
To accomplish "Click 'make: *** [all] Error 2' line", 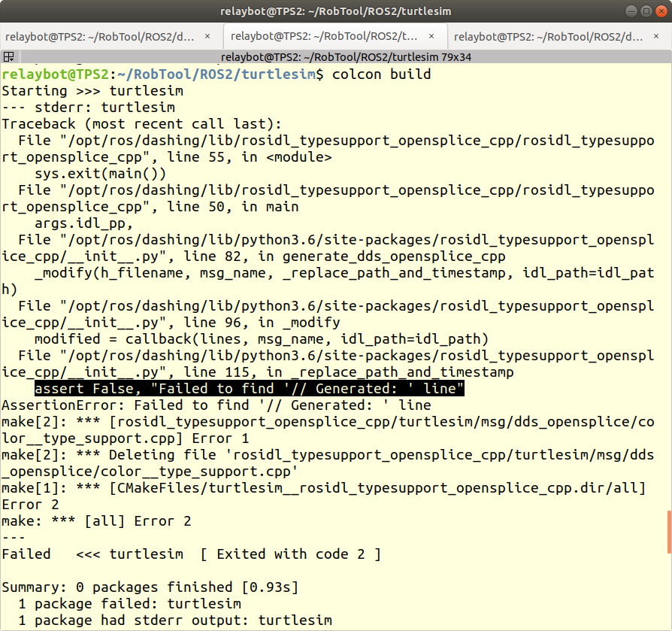I will pos(96,521).
